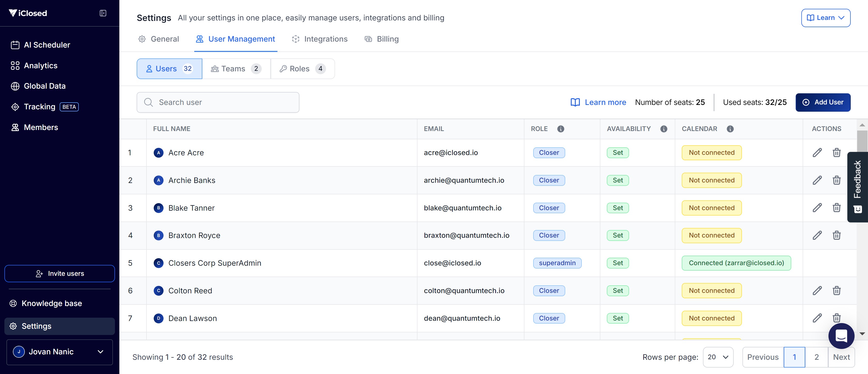Open the Feedback side tab
Screen dimensions: 868x374
click(858, 187)
